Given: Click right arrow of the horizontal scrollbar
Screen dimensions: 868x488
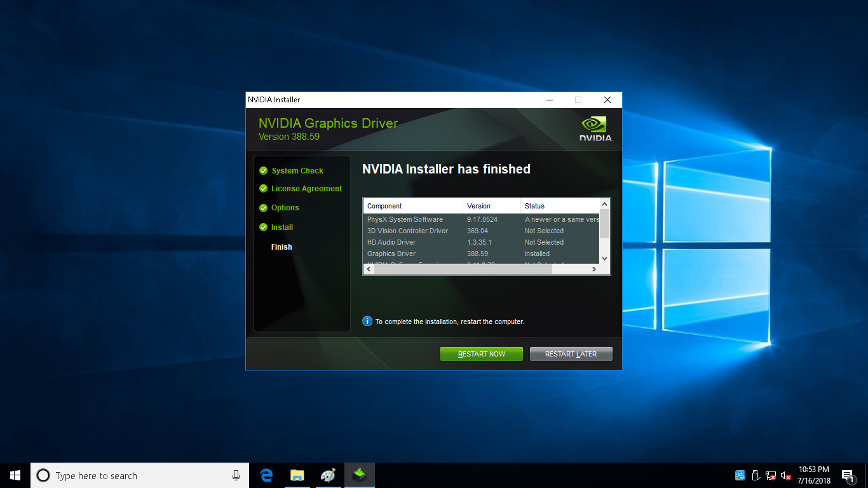Looking at the screenshot, I should (594, 269).
